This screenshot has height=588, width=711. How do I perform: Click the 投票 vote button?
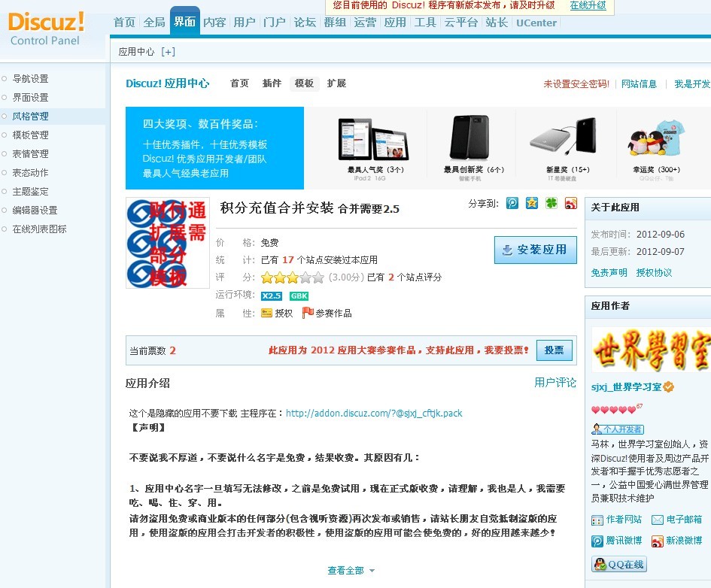tap(554, 350)
